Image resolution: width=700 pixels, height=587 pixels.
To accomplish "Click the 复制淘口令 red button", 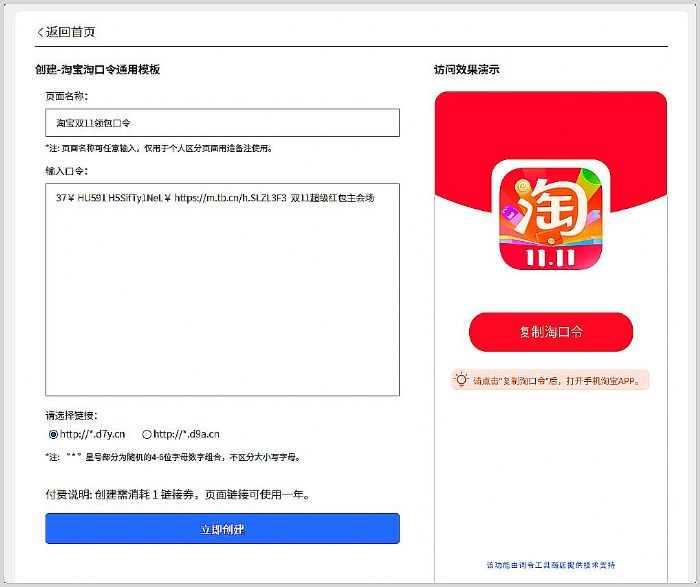I will click(x=550, y=332).
